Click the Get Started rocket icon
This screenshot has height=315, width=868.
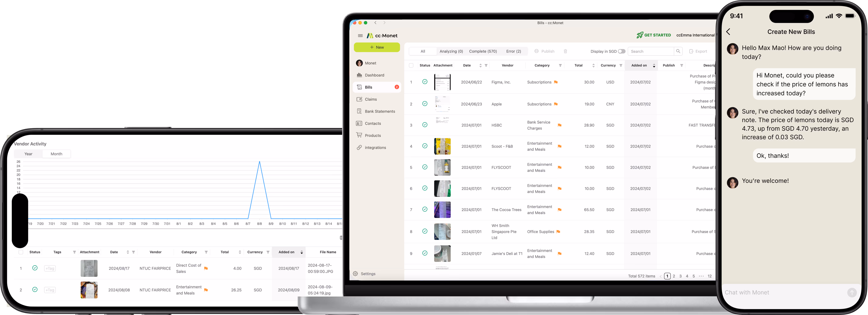(640, 35)
